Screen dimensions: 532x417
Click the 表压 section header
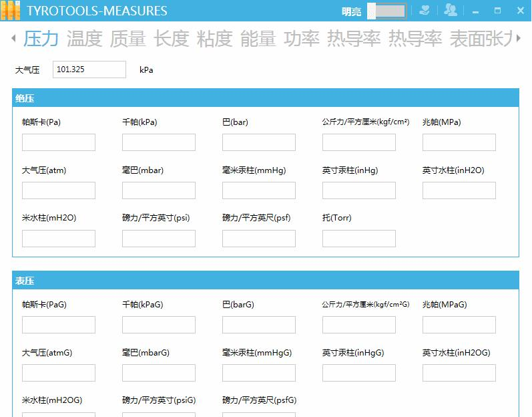tap(266, 281)
